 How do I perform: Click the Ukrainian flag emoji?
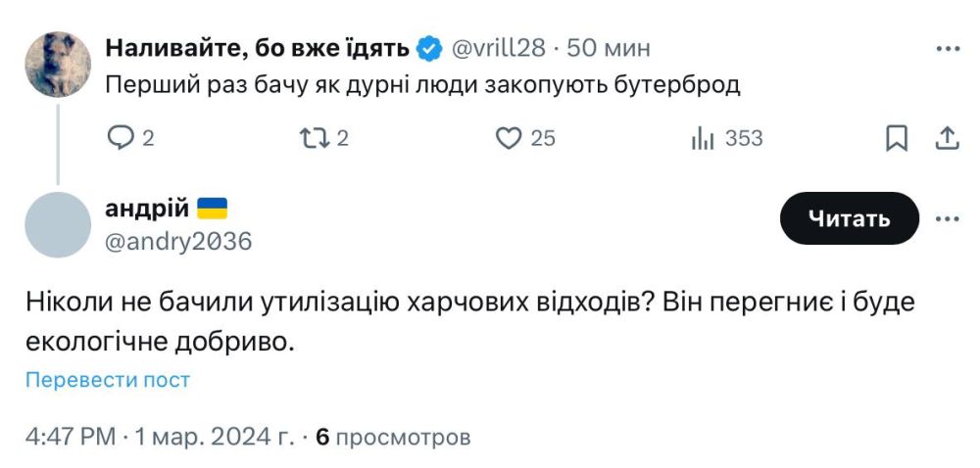(213, 208)
